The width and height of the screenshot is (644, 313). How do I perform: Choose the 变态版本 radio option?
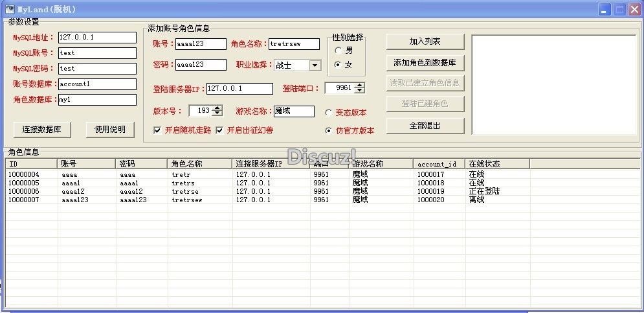(329, 113)
